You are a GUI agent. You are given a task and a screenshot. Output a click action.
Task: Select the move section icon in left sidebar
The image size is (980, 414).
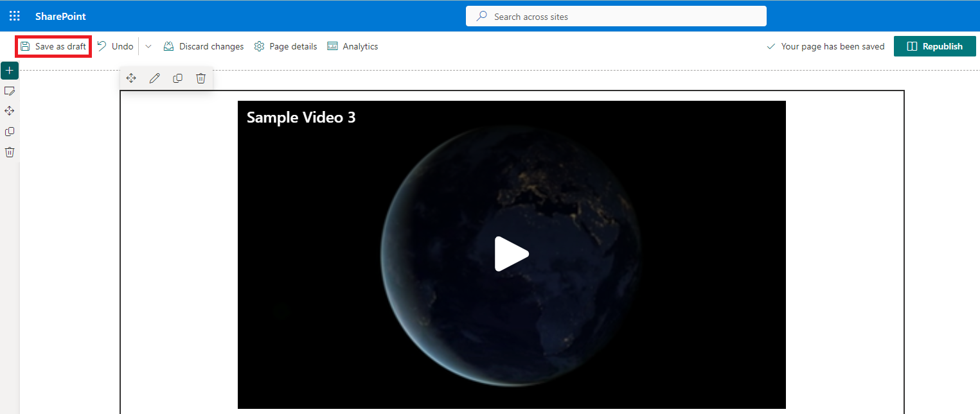point(9,110)
